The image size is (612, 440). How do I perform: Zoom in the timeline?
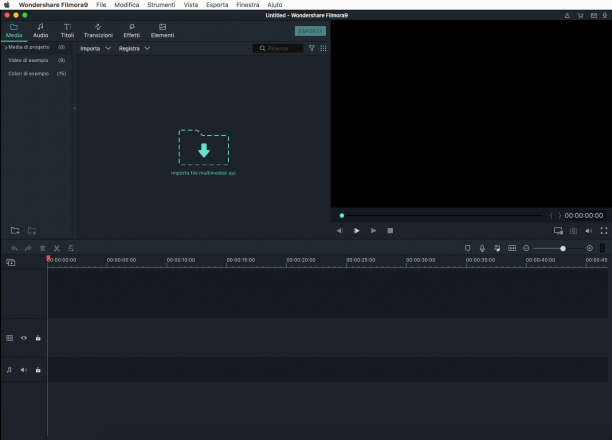[589, 248]
